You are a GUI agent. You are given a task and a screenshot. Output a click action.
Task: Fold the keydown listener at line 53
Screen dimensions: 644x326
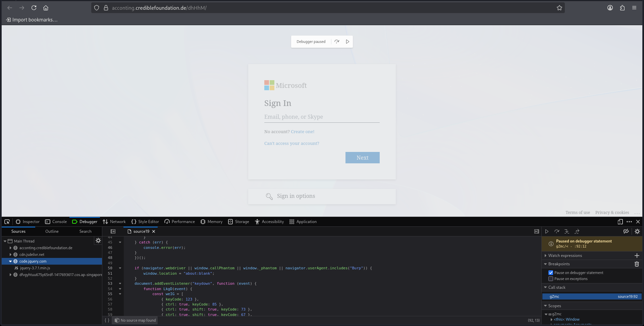120,284
